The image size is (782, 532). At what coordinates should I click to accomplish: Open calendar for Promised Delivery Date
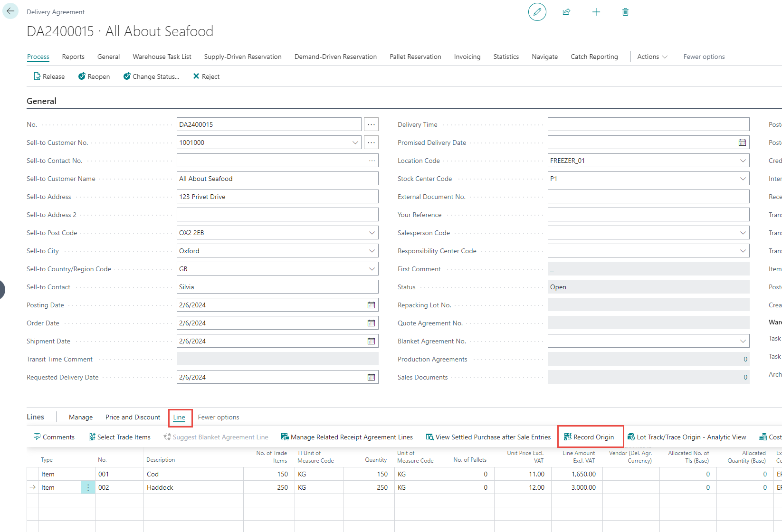click(x=742, y=142)
